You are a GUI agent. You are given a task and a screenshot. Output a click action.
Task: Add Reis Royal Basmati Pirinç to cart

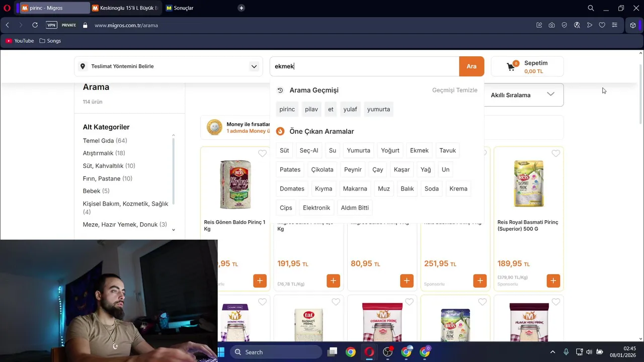[553, 281]
